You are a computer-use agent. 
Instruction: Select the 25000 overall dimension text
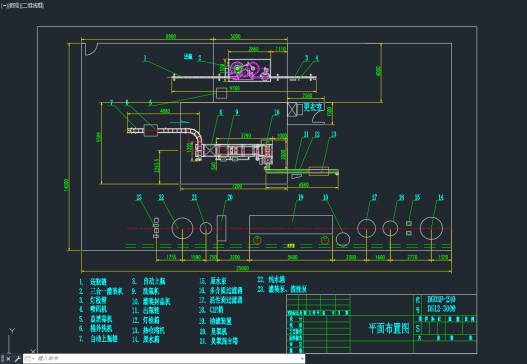(x=242, y=268)
